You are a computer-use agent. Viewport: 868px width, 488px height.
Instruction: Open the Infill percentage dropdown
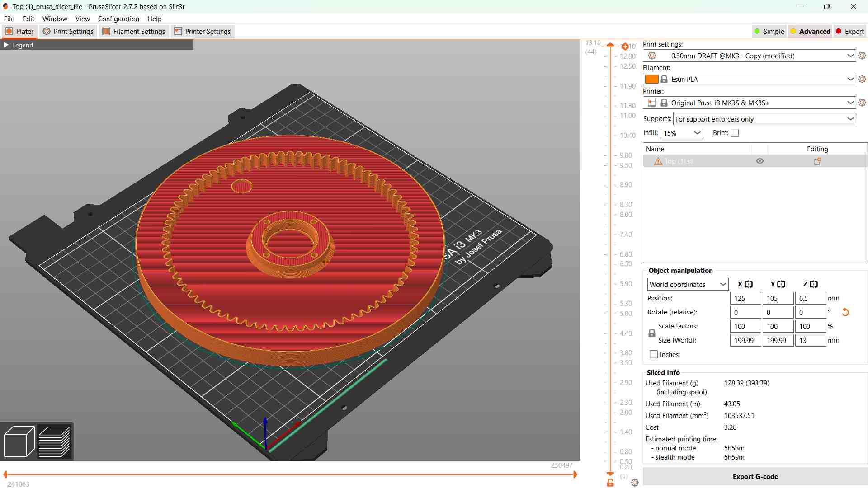coord(681,133)
